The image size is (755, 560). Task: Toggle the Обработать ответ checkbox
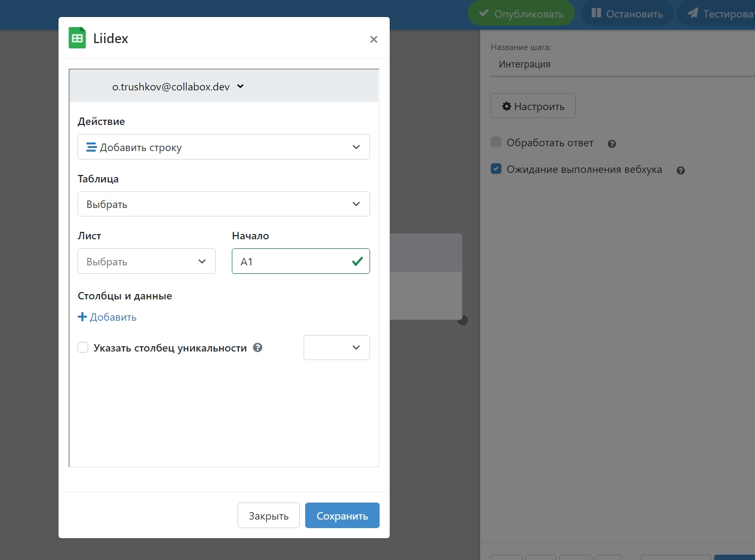pyautogui.click(x=496, y=142)
